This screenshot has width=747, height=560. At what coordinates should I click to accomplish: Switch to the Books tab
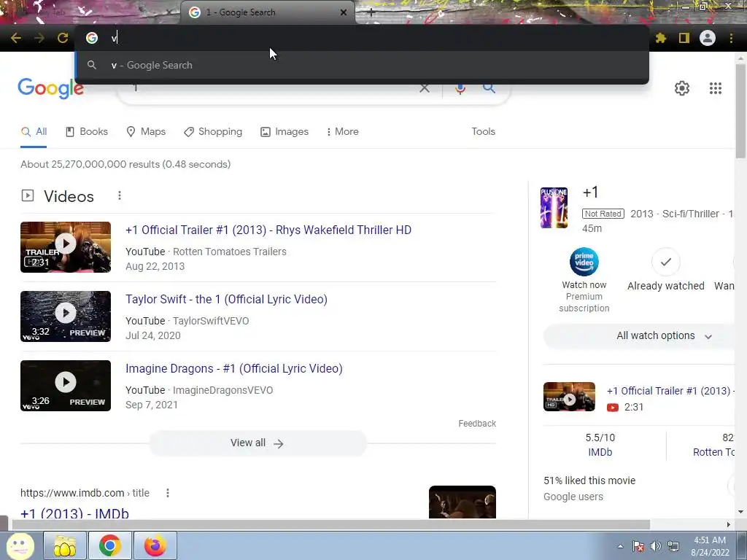pyautogui.click(x=87, y=132)
